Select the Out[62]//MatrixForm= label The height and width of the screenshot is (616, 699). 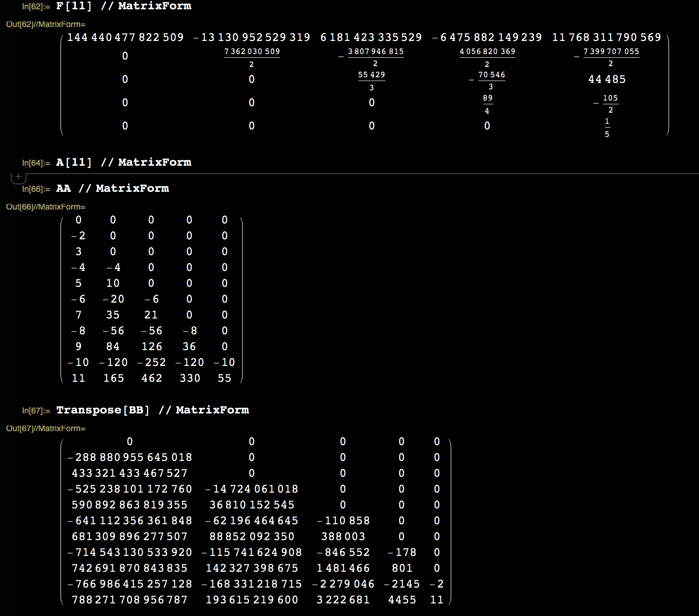[46, 24]
